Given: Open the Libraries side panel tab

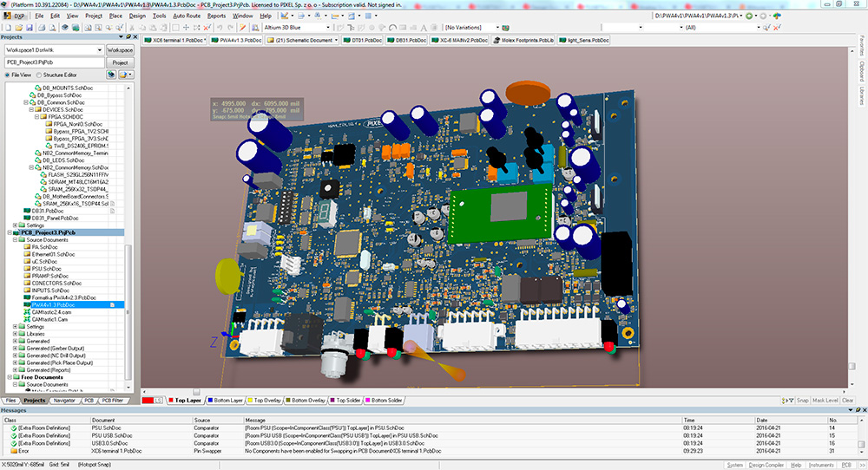Looking at the screenshot, I should click(x=861, y=95).
